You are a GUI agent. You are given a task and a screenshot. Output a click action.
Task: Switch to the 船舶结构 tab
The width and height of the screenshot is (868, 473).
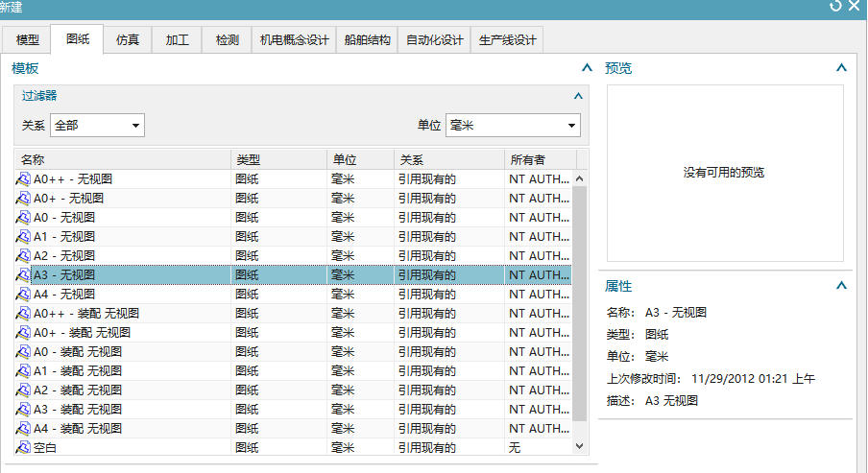(x=367, y=40)
